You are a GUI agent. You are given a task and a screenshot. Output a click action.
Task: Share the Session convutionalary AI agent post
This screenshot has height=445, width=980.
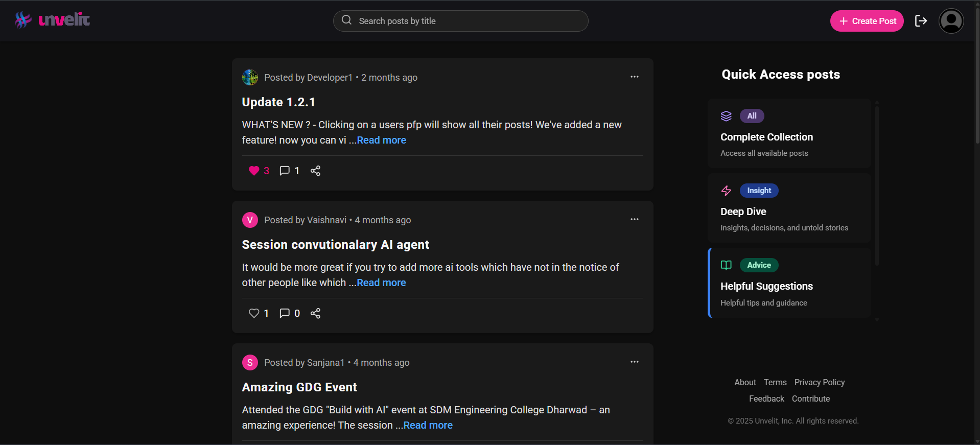click(315, 313)
